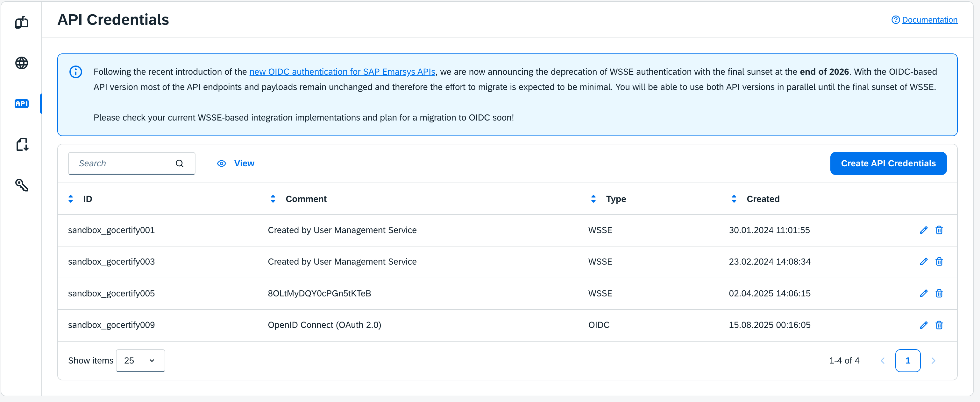The height and width of the screenshot is (402, 980).
Task: Delete the sandbox_gocertify003 credential
Action: [x=939, y=262]
